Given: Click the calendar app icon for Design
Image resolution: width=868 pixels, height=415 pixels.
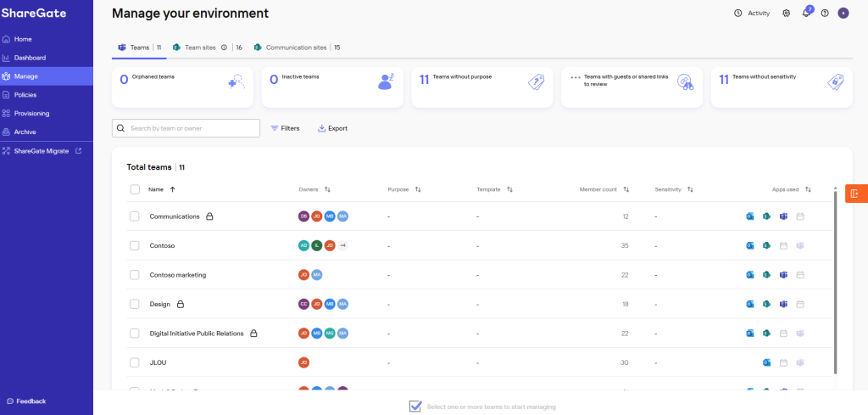Looking at the screenshot, I should coord(800,304).
